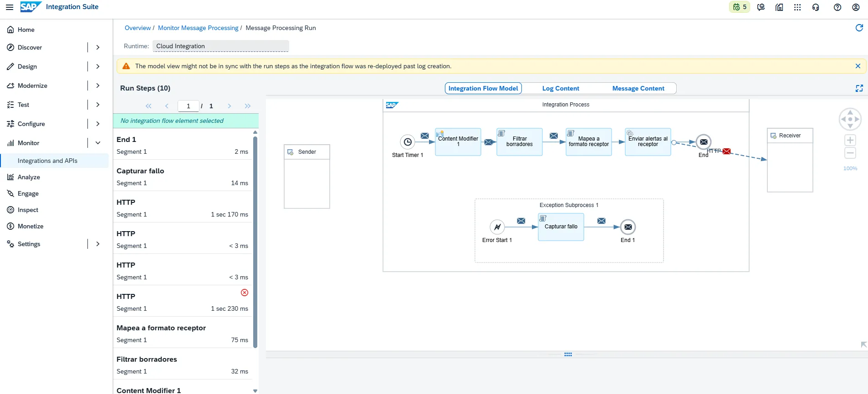
Task: Switch to the Message Content tab
Action: pos(638,88)
